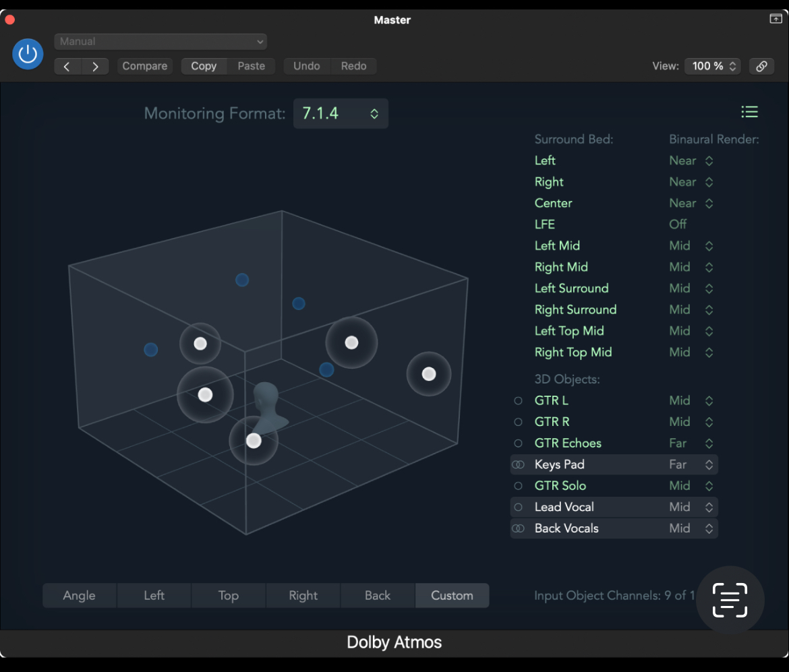
Task: Change binaural render for Keys Pad
Action: (x=691, y=465)
